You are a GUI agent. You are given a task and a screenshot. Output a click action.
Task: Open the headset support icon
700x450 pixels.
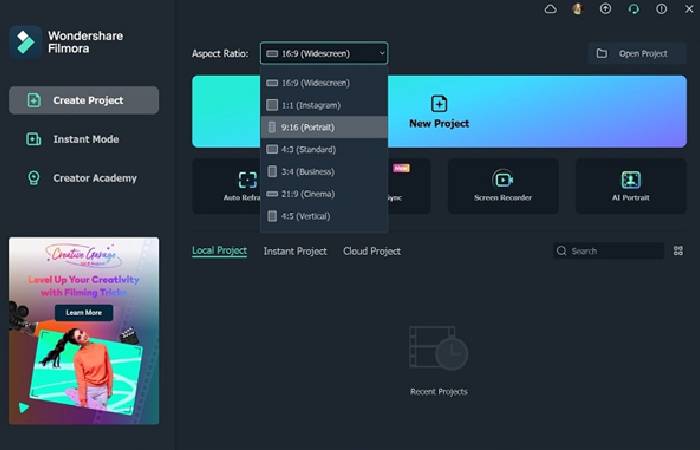point(633,9)
